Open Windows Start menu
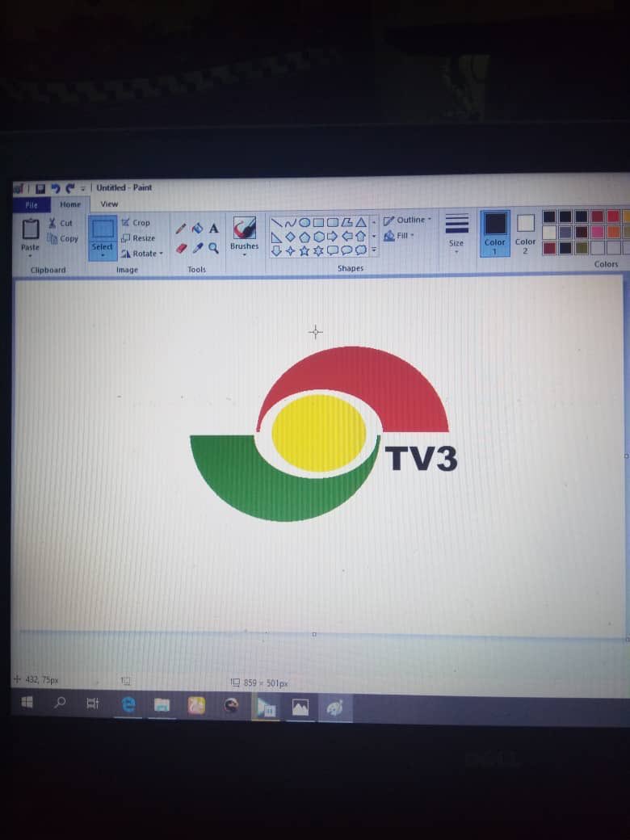This screenshot has height=840, width=630. click(x=27, y=703)
